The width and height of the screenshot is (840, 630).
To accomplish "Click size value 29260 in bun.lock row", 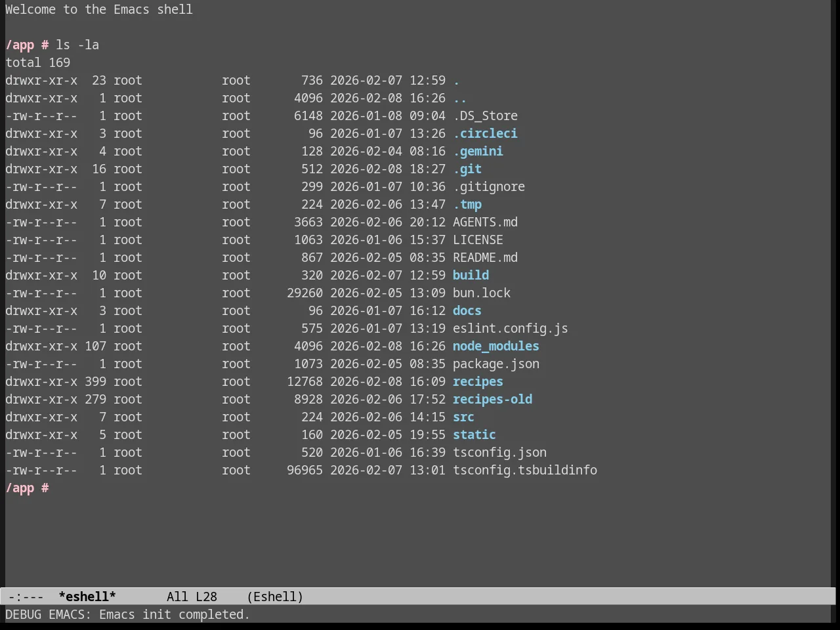I will [304, 293].
